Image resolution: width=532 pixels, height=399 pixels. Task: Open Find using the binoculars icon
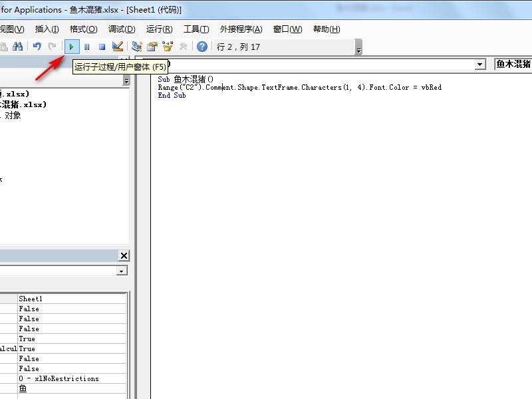[18, 47]
